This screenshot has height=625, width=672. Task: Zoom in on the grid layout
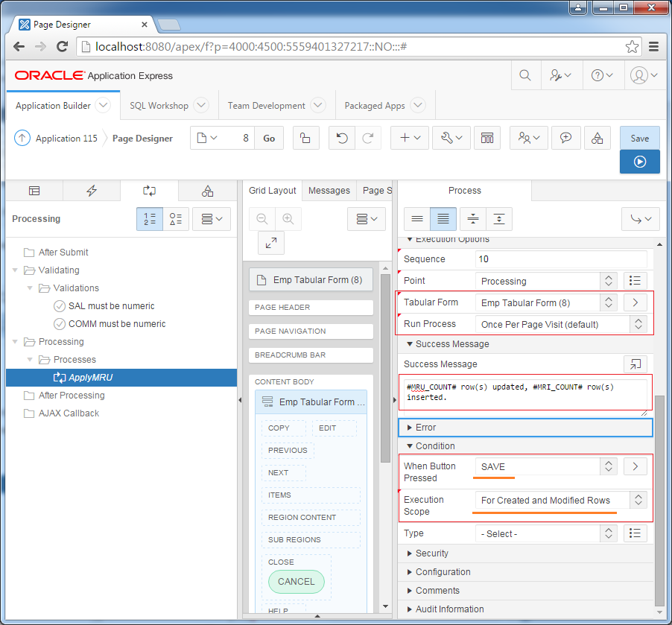(x=288, y=219)
